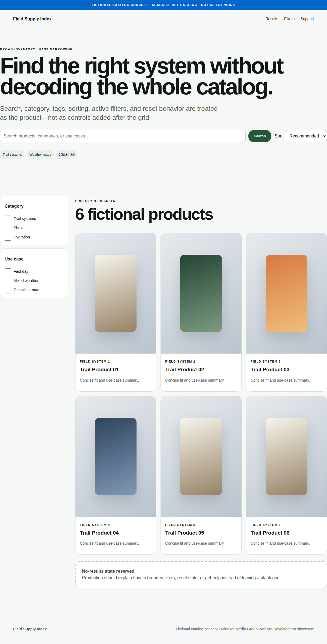327x644 pixels.
Task: Open the Trail Product 05 image thumbnail
Action: 201,456
